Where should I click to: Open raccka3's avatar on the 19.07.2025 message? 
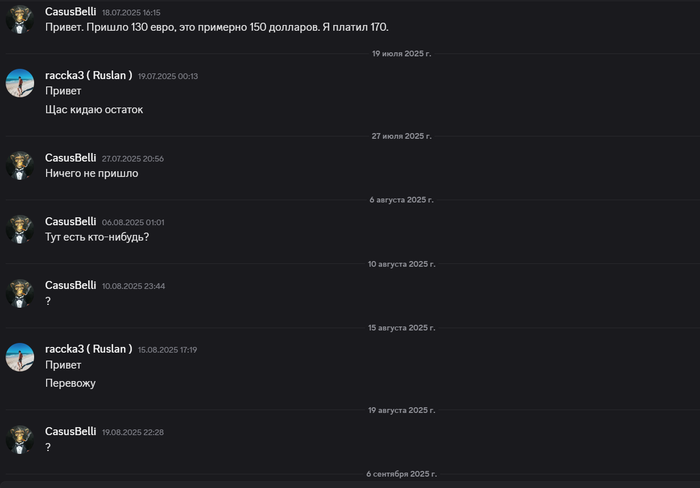click(x=20, y=83)
